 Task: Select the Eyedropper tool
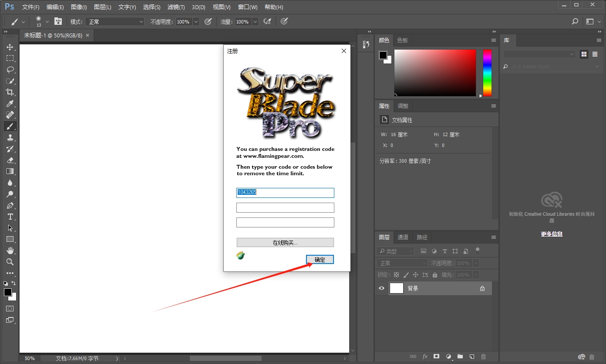point(10,104)
